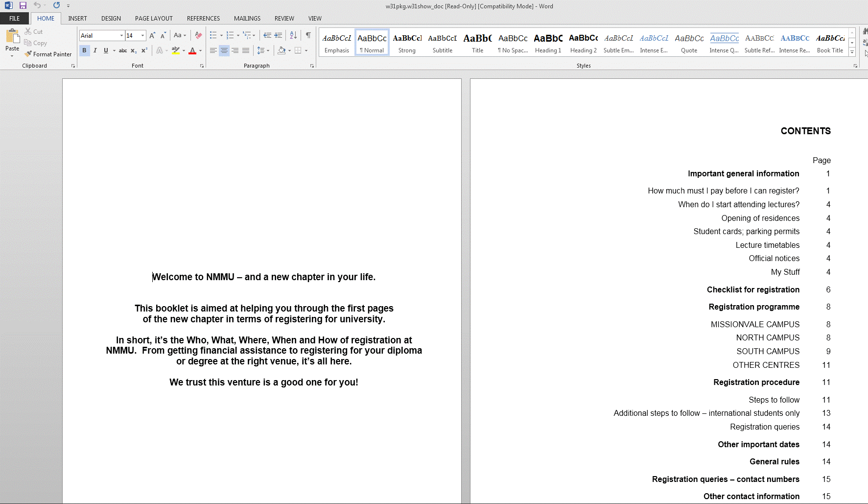The width and height of the screenshot is (868, 504).
Task: Clear all formatting with the eraser icon
Action: point(198,35)
